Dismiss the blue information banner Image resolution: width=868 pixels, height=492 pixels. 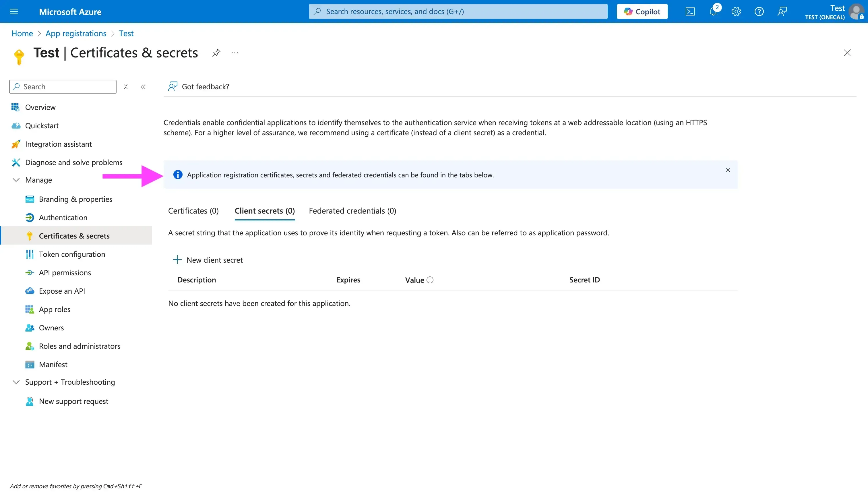(728, 170)
